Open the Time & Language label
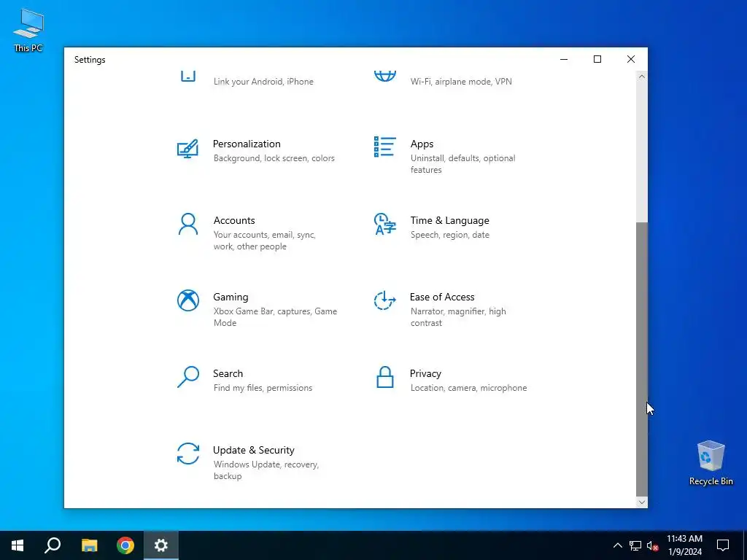Screen dimensions: 747x560 pos(449,220)
